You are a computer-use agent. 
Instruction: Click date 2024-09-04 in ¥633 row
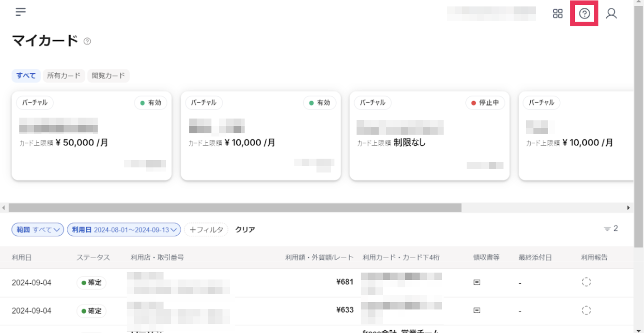(32, 310)
